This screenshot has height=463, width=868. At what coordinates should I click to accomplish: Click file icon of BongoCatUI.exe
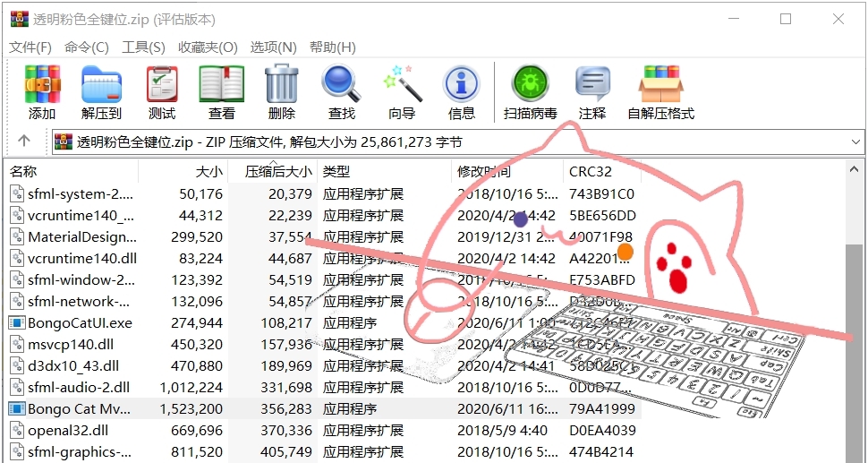(18, 323)
